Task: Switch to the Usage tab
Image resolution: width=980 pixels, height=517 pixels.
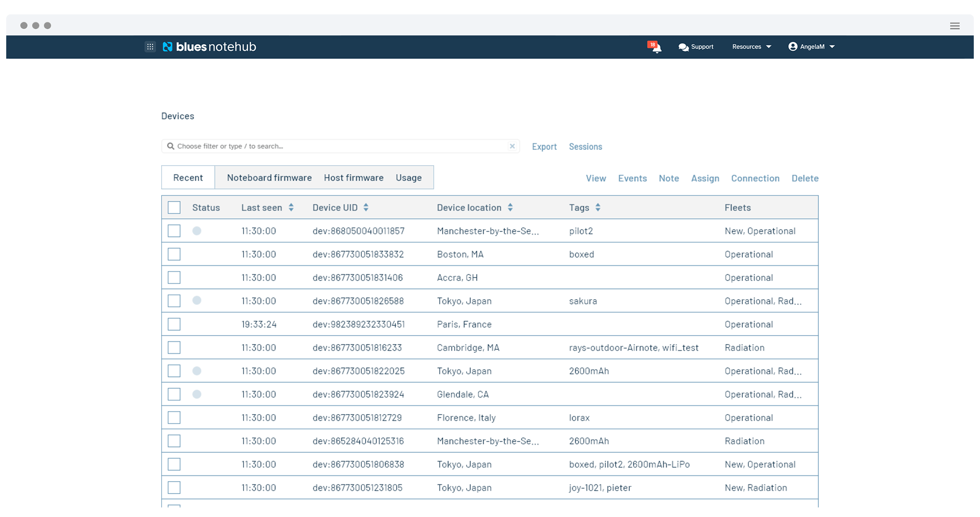Action: coord(409,178)
